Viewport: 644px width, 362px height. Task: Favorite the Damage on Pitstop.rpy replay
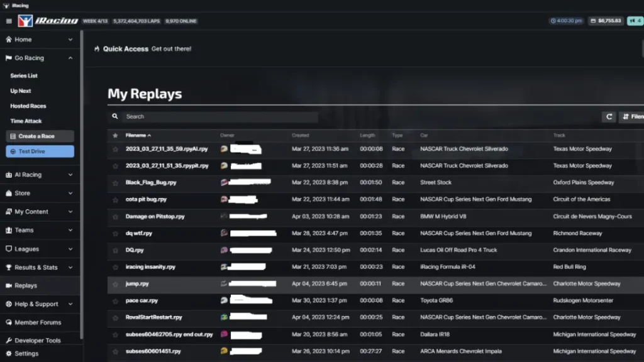[x=115, y=216]
